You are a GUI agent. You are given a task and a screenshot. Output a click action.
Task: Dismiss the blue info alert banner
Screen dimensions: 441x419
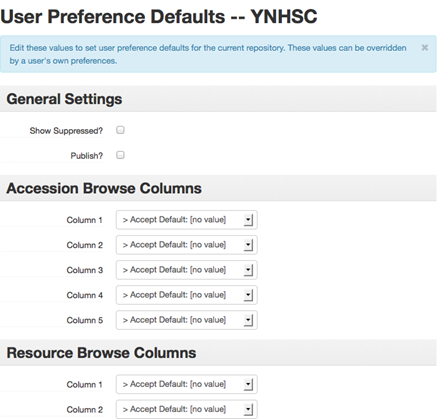click(x=424, y=48)
